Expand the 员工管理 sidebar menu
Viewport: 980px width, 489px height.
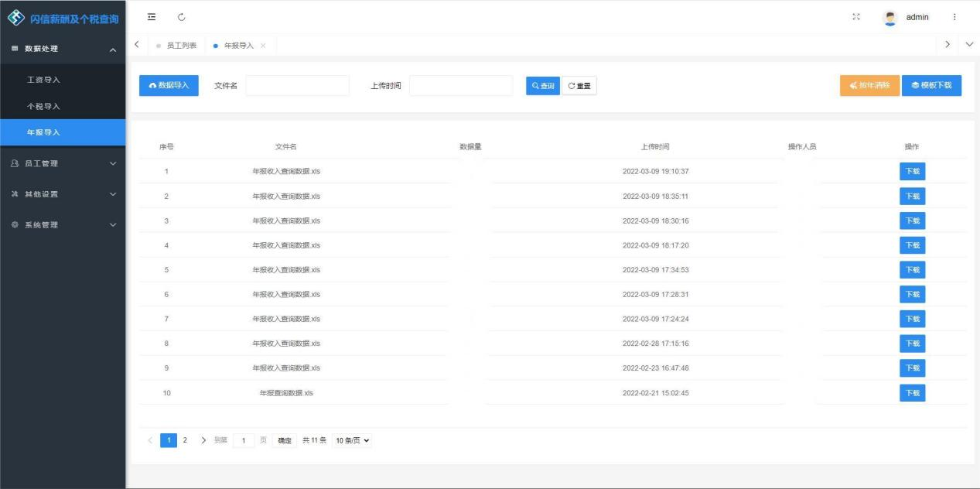[x=63, y=163]
